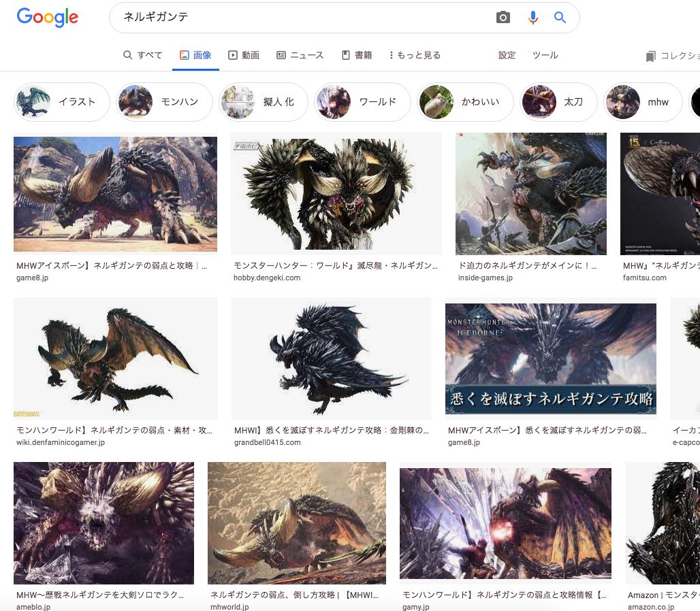This screenshot has width=700, height=611.
Task: Start voice search with microphone icon
Action: 532,18
